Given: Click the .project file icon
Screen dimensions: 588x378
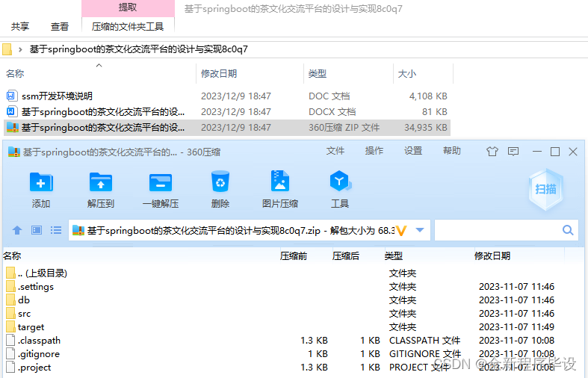Looking at the screenshot, I should coord(11,367).
